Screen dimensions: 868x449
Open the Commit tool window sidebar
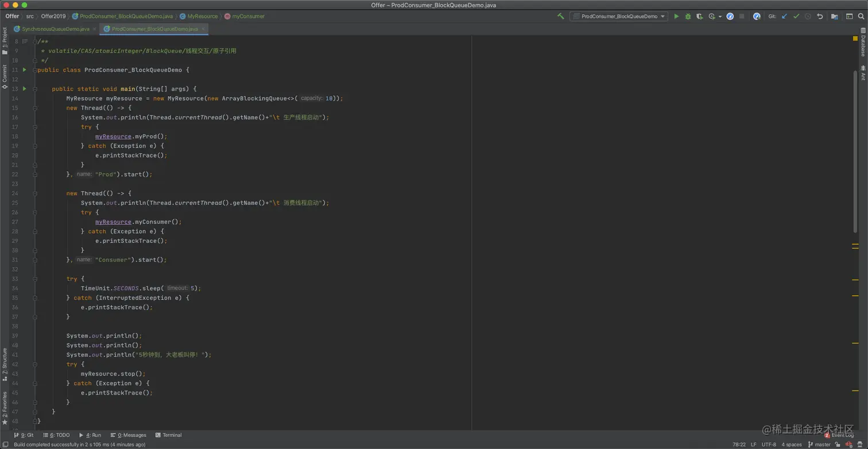[x=4, y=76]
